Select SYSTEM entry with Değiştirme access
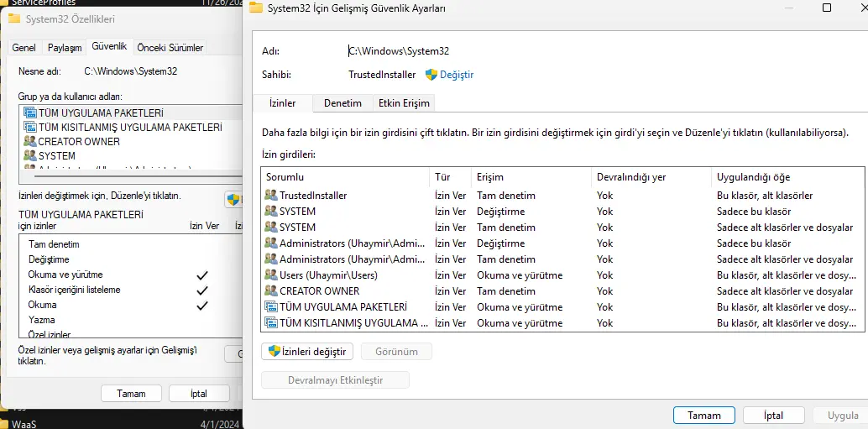This screenshot has height=429, width=868. point(562,212)
